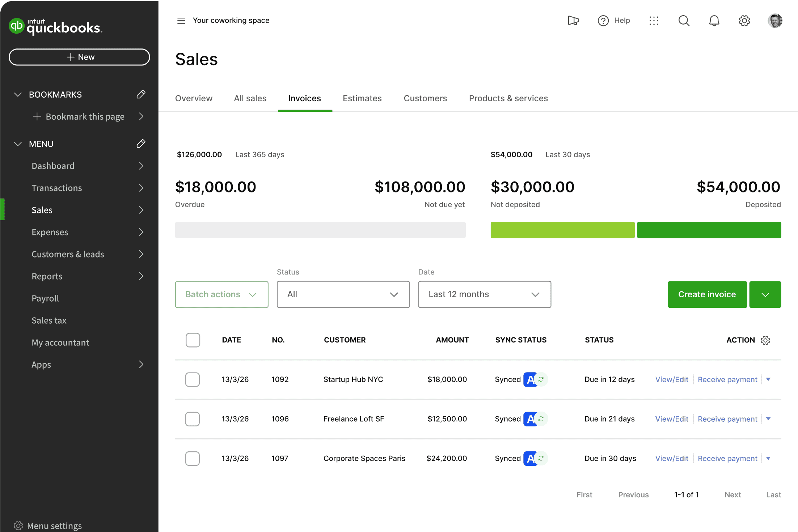798x532 pixels.
Task: Click the light green Not deposited bar
Action: 562,230
